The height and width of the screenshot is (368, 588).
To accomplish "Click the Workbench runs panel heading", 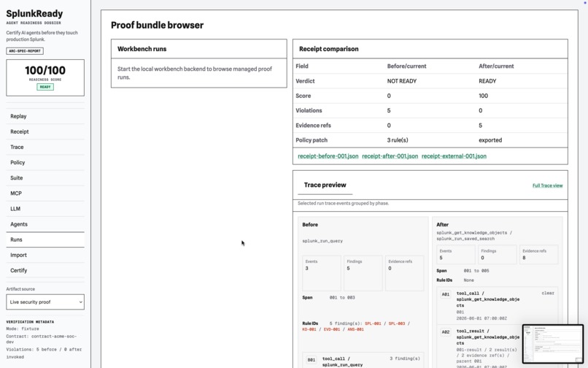I will point(142,49).
